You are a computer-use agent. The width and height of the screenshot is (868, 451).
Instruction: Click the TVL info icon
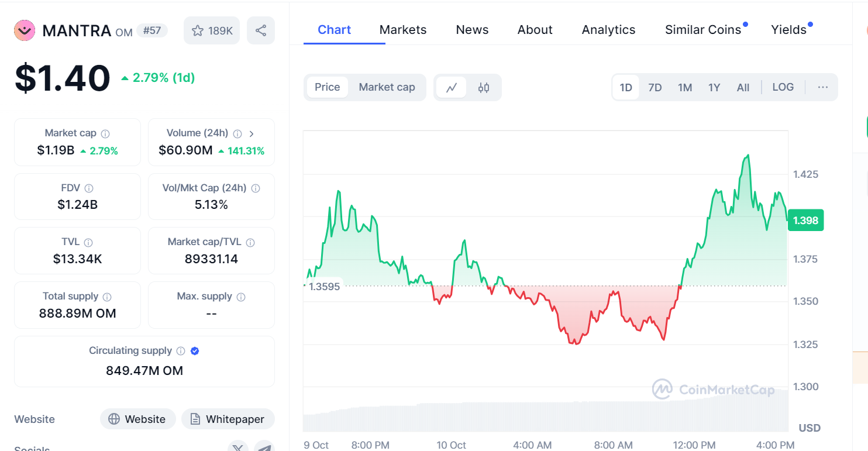(x=88, y=242)
